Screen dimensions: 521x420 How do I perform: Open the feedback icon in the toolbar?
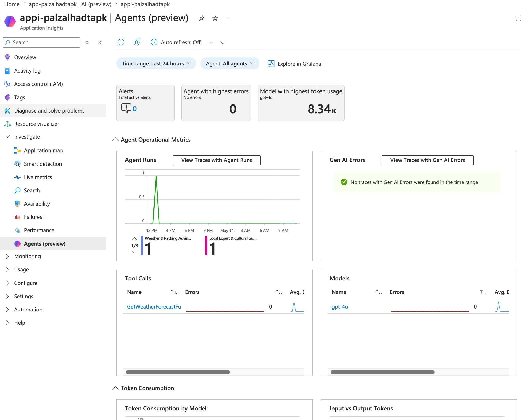(137, 42)
